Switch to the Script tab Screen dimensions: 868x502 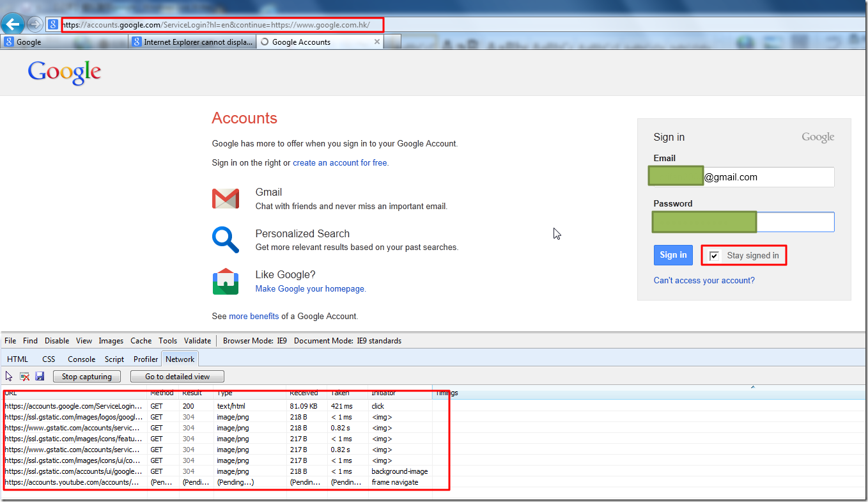point(114,359)
